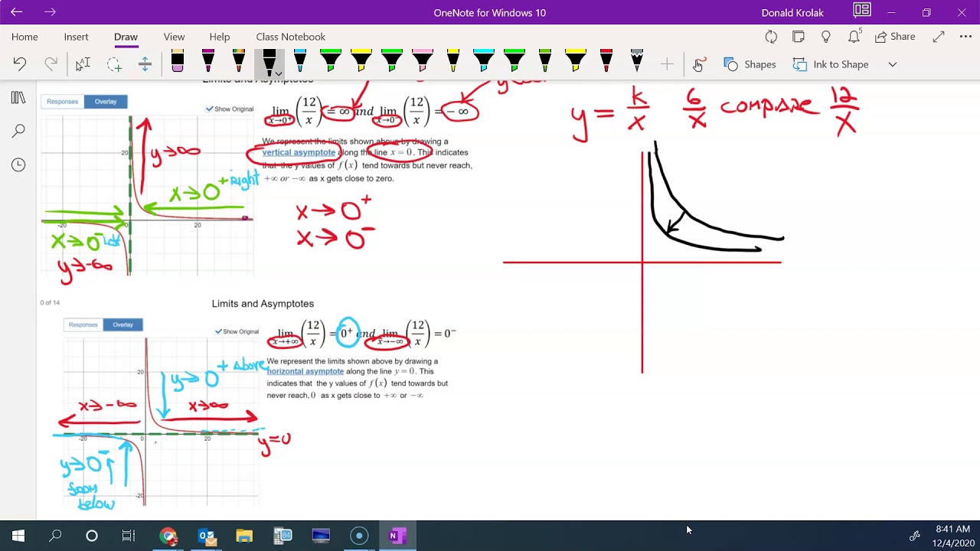Pick the red pen
Viewport: 980px width, 551px height.
point(606,61)
